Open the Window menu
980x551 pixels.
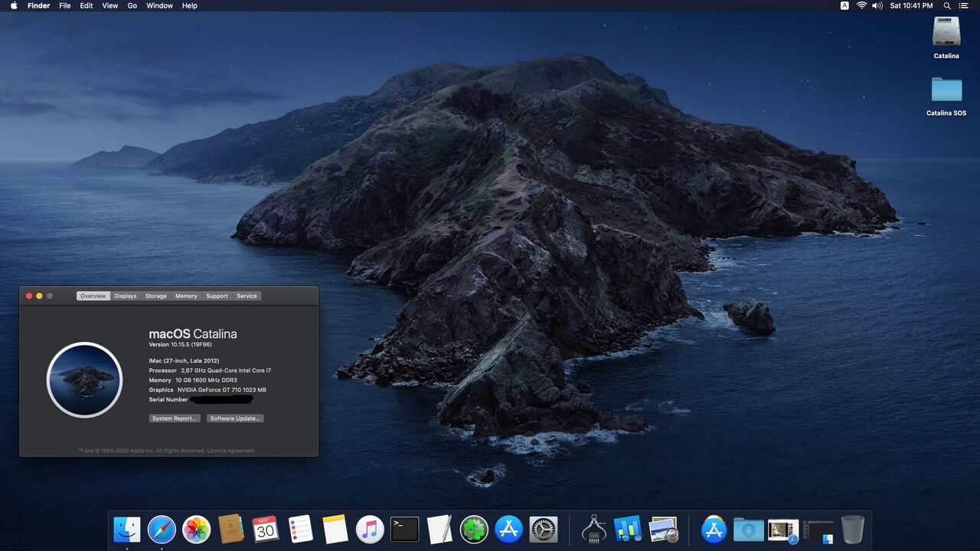(x=159, y=5)
